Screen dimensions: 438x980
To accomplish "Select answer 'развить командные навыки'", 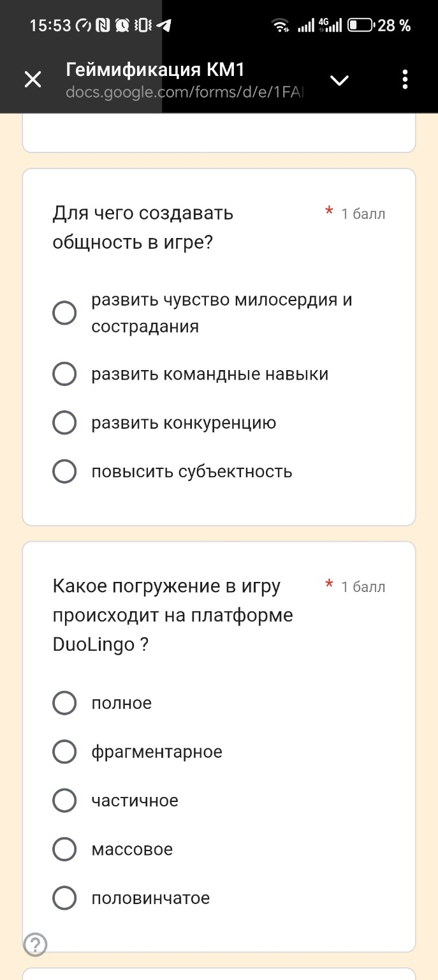I will 64,374.
